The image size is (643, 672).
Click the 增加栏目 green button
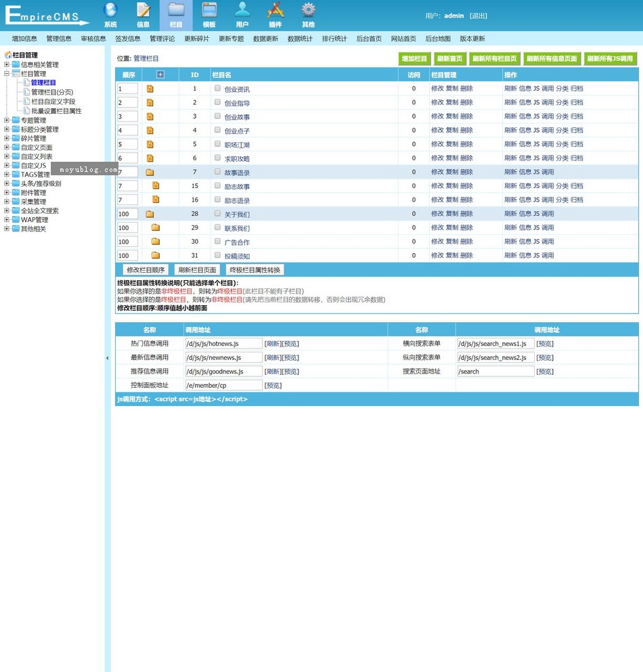pyautogui.click(x=414, y=59)
